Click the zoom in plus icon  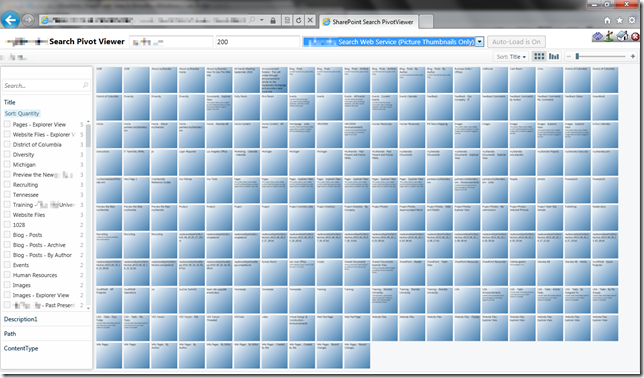click(x=633, y=56)
